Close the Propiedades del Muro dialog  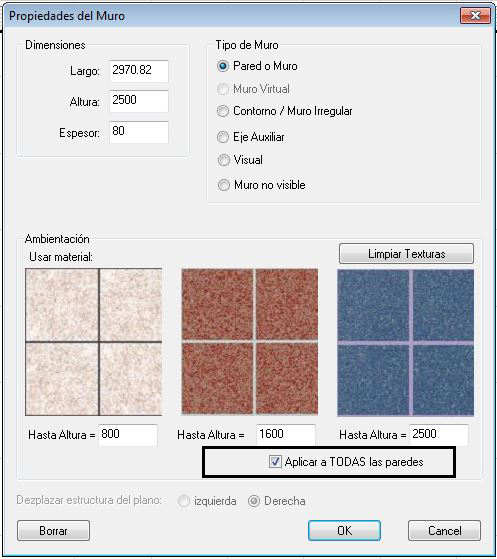[x=475, y=16]
